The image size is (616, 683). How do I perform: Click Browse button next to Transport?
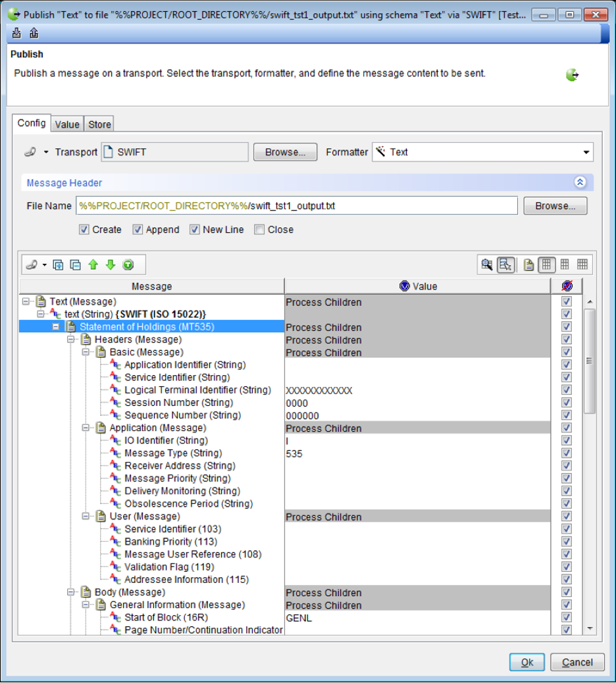click(286, 152)
